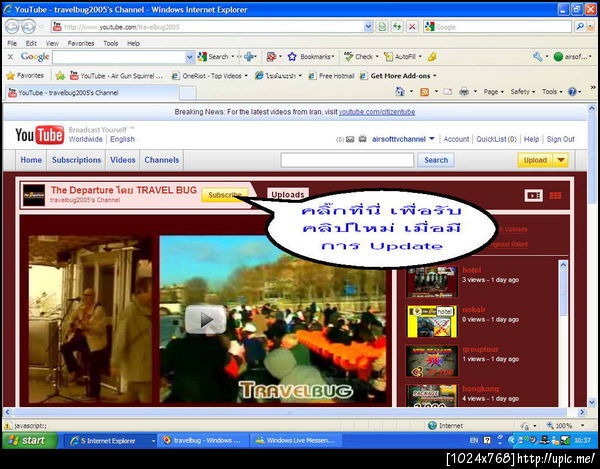This screenshot has width=600, height=469.
Task: Open the Page menu dropdown
Action: click(493, 92)
